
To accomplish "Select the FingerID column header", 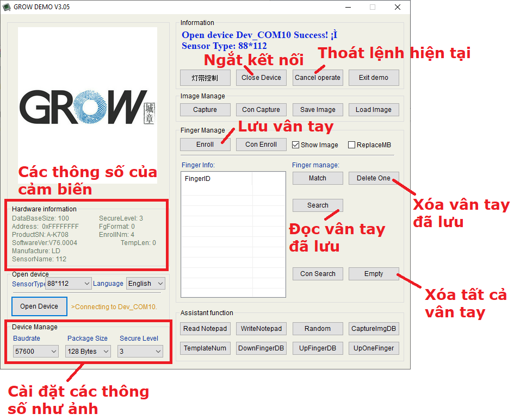I will pos(216,179).
